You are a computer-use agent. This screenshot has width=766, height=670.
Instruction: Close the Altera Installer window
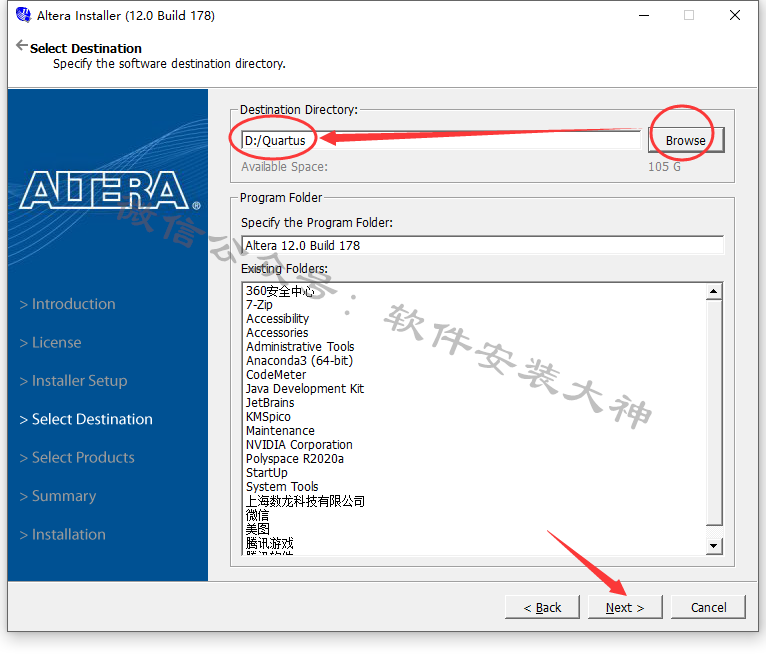(735, 15)
